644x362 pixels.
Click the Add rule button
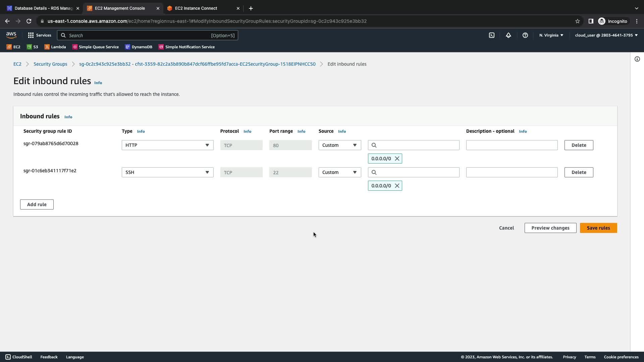click(x=37, y=204)
